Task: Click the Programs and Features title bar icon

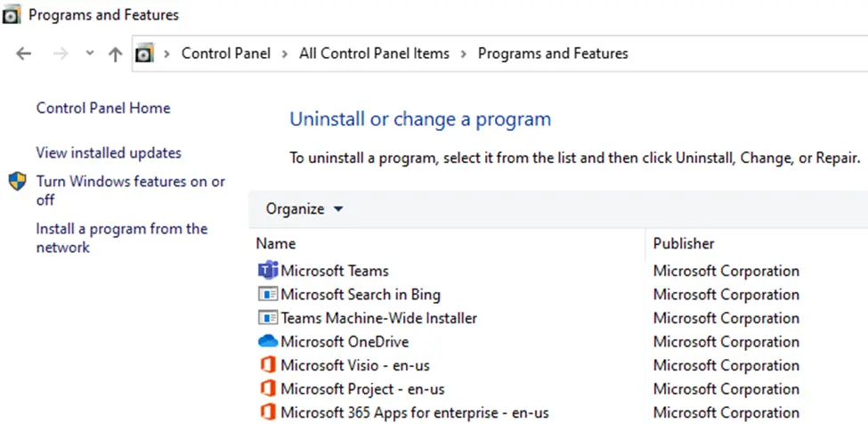Action: click(x=12, y=15)
